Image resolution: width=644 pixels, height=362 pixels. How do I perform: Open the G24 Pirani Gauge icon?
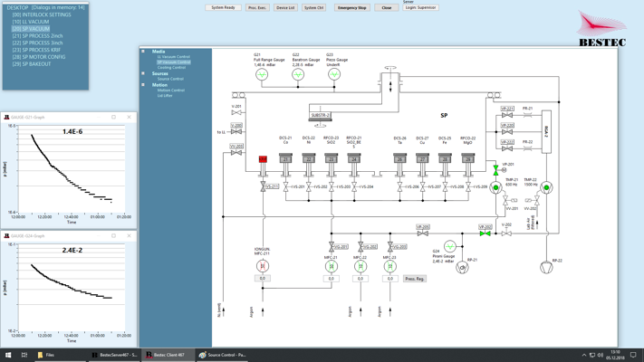pos(450,246)
